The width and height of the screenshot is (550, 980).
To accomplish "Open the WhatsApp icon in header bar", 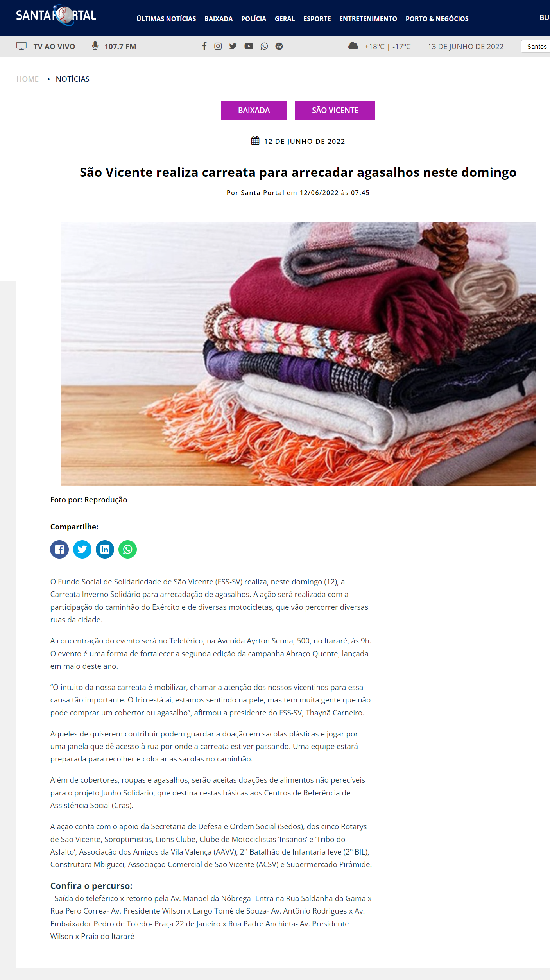I will 264,46.
